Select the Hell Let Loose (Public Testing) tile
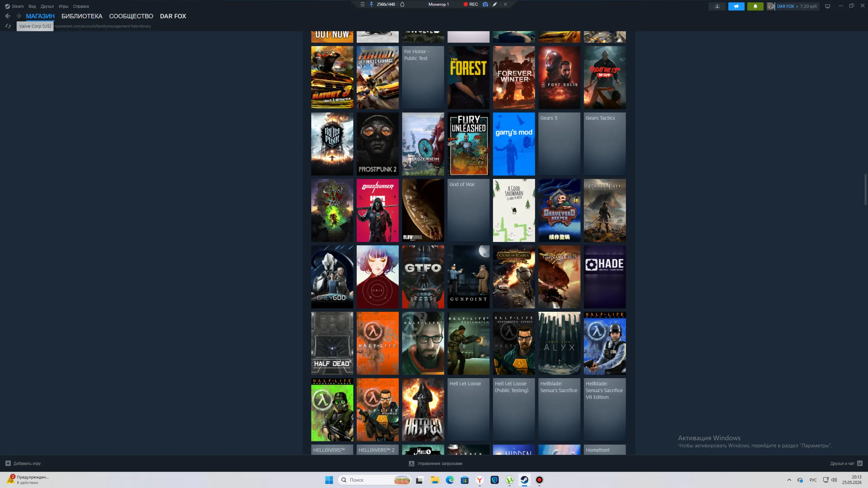This screenshot has width=868, height=488. coord(514,410)
